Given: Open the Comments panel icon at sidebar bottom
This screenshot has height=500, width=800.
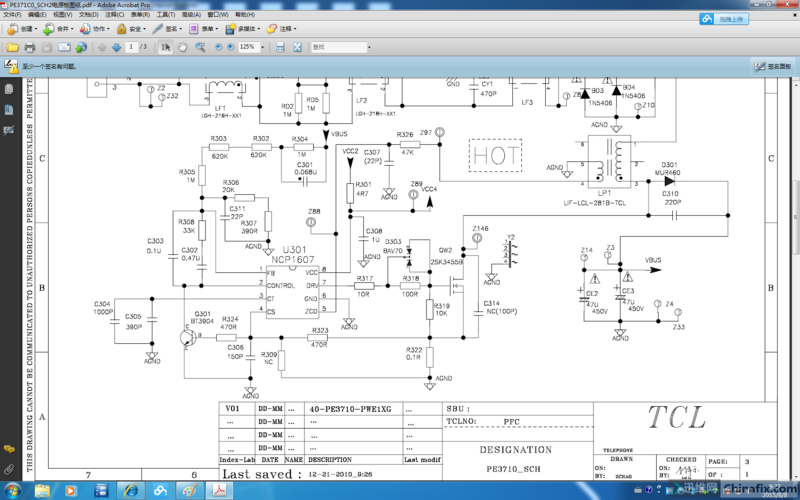Looking at the screenshot, I should pyautogui.click(x=9, y=449).
